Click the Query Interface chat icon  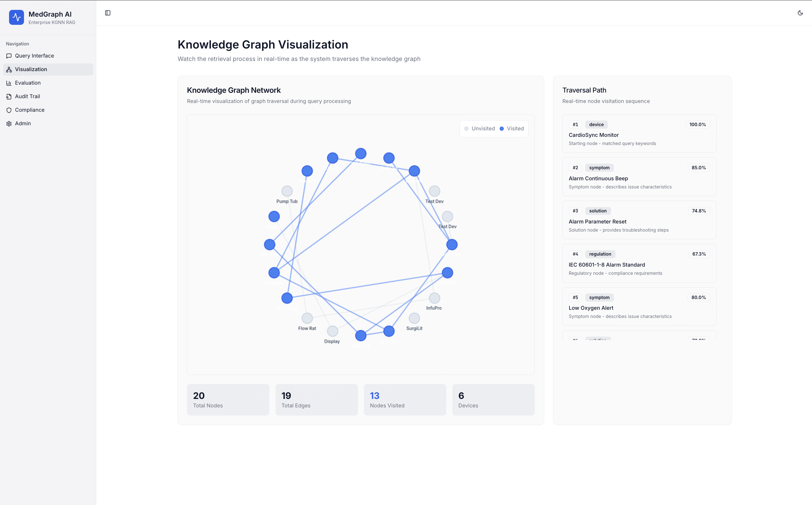tap(9, 56)
